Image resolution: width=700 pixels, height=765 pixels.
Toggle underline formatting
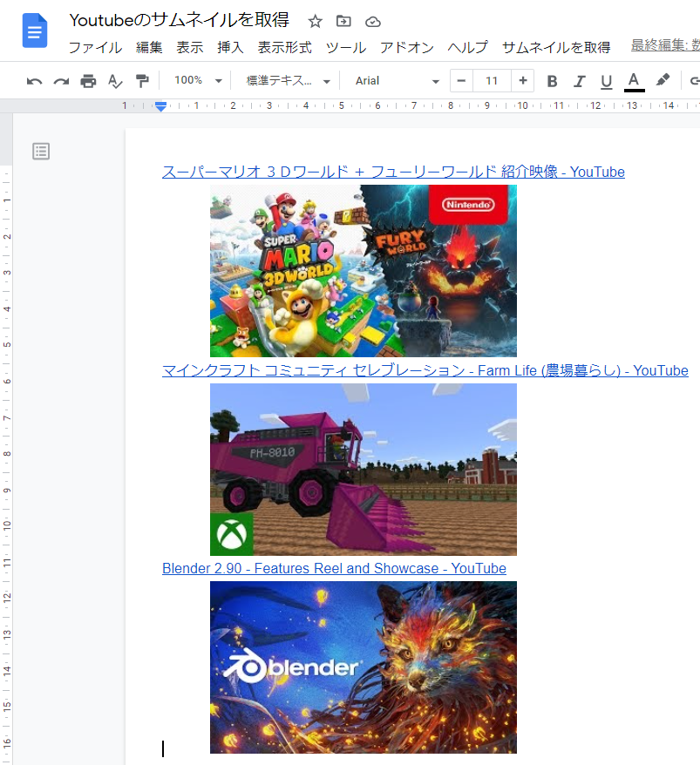click(606, 82)
